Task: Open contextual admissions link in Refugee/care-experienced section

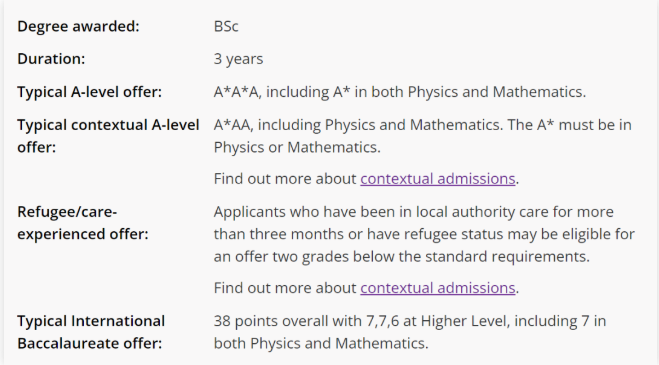Action: coord(438,288)
